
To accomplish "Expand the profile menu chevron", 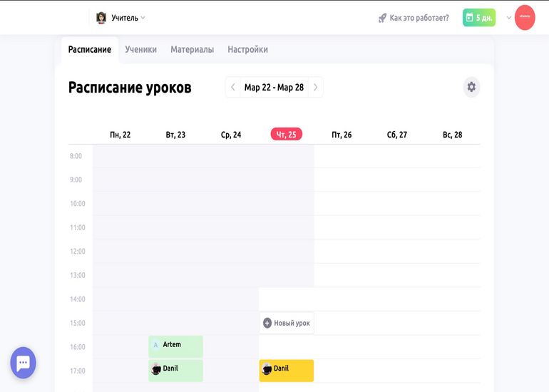I will (509, 18).
